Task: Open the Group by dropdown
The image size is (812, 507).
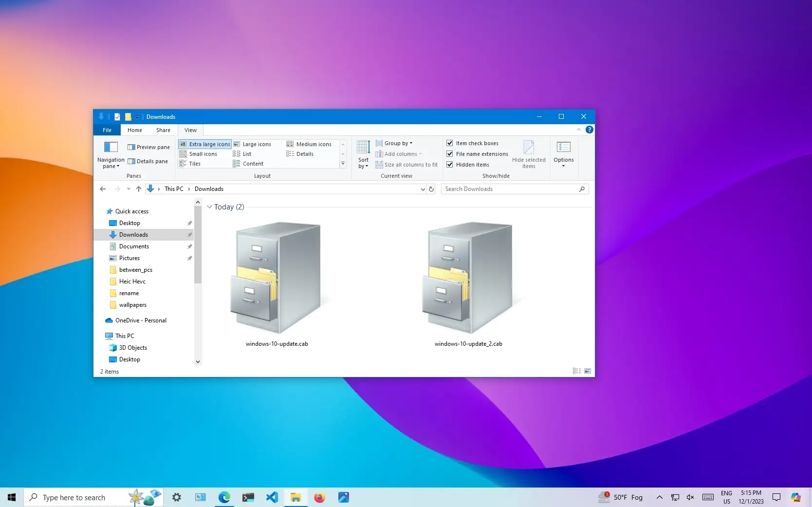Action: point(394,143)
